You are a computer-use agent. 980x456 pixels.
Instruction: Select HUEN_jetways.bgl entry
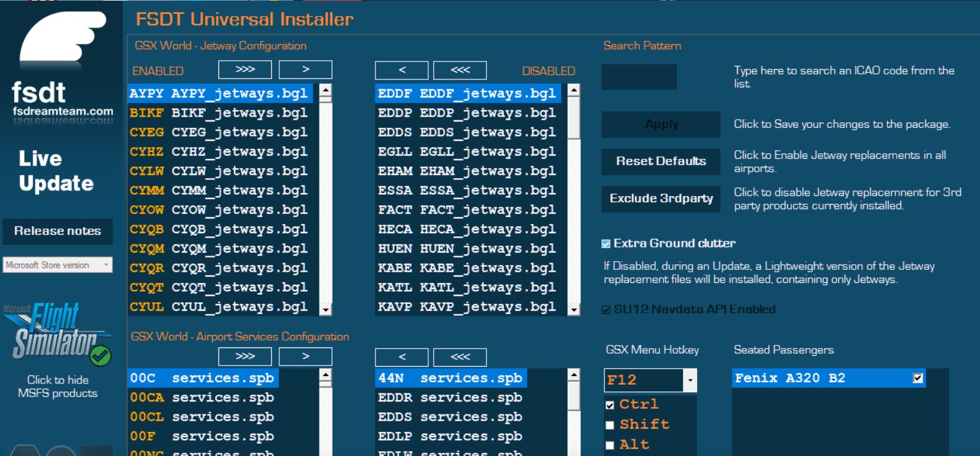[x=469, y=248]
